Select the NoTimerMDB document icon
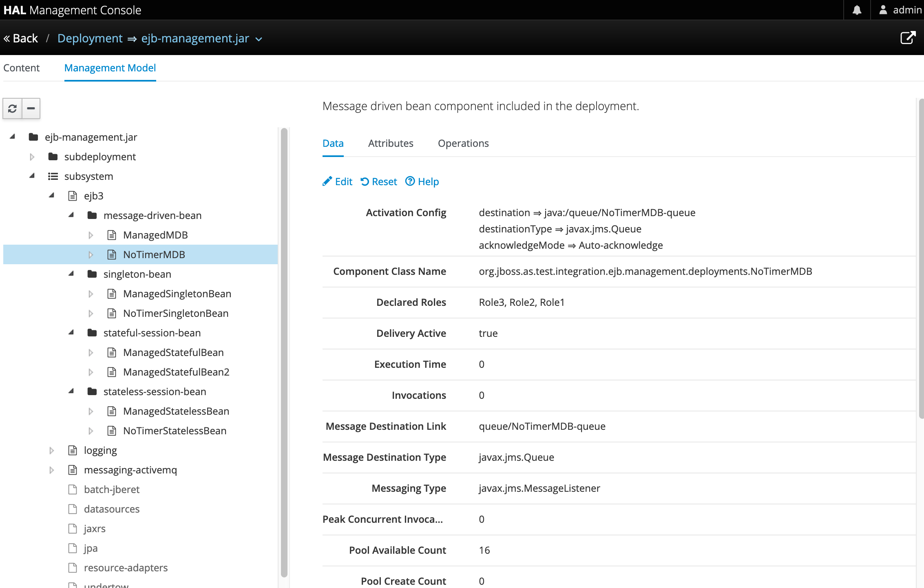 112,254
